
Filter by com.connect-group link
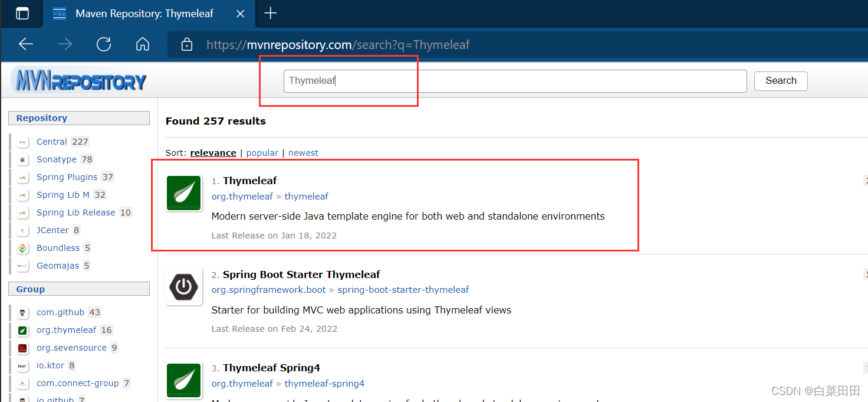pyautogui.click(x=78, y=383)
